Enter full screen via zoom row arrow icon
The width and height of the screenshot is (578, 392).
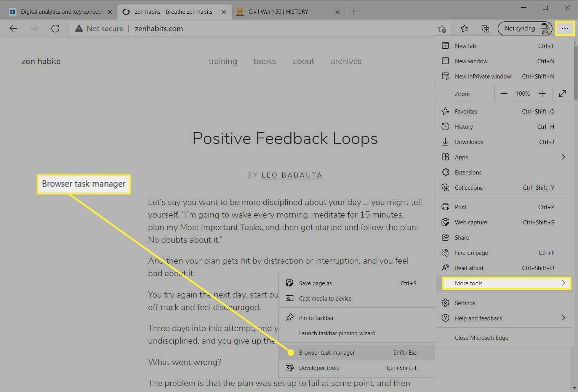pos(562,94)
